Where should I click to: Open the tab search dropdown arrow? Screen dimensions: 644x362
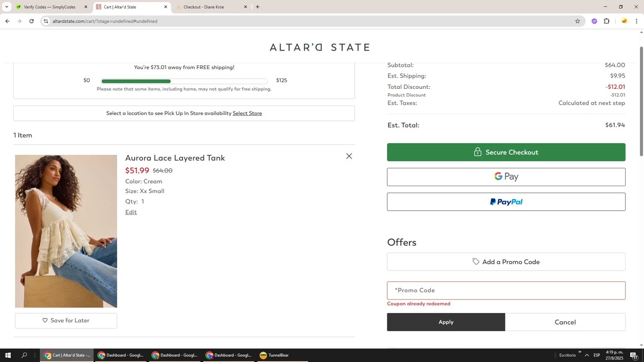[6, 7]
